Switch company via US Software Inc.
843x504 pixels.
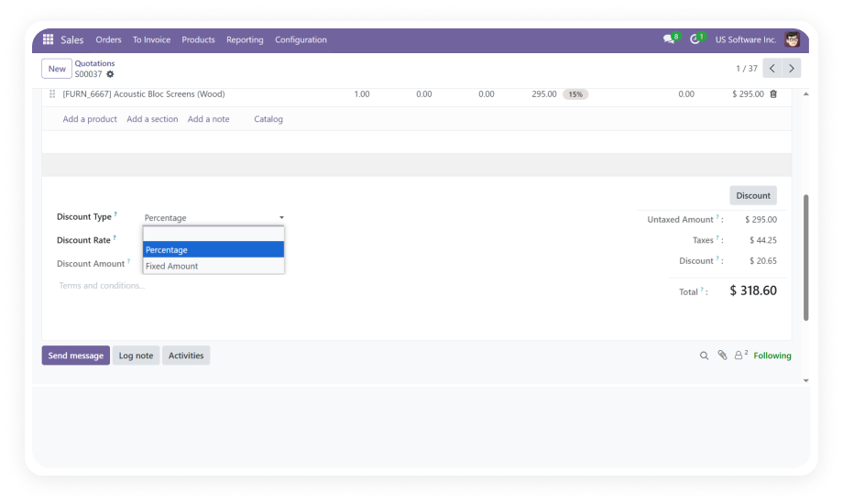coord(746,39)
